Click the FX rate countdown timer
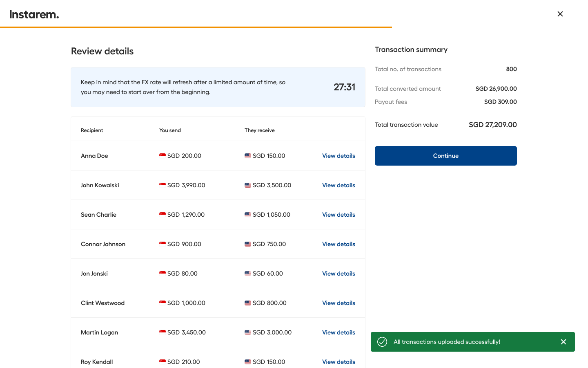Image resolution: width=588 pixels, height=368 pixels. coord(344,87)
